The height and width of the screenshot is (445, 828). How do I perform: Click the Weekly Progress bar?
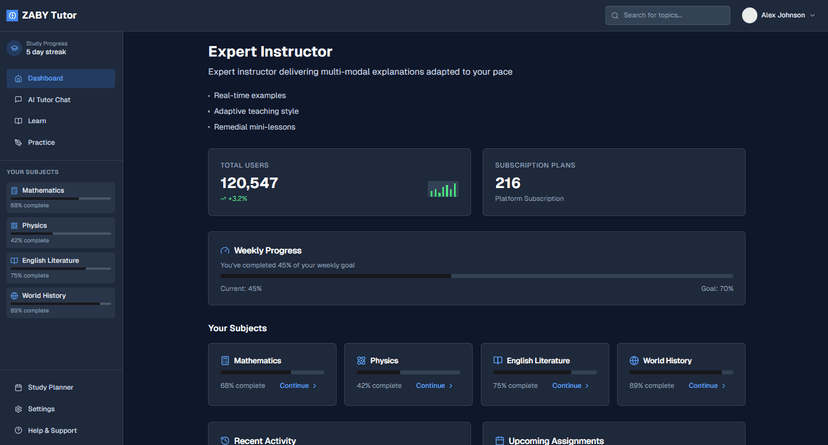click(477, 276)
